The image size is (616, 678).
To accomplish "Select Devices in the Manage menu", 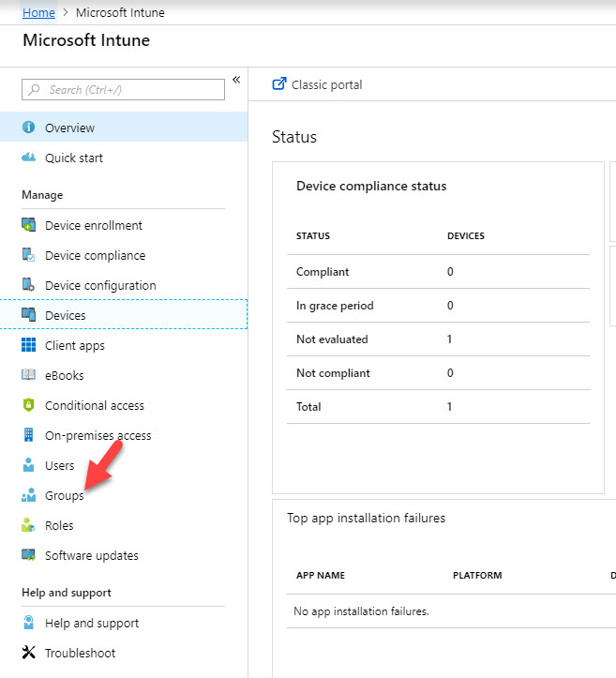I will click(x=66, y=316).
